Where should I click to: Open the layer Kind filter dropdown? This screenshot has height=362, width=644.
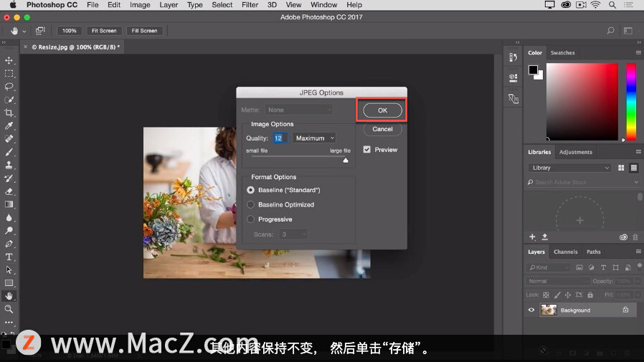tap(549, 267)
